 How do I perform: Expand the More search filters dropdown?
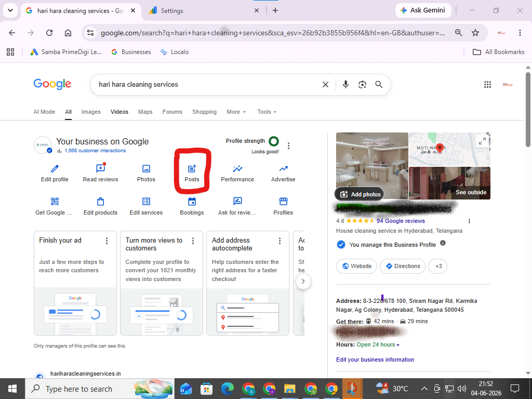(236, 112)
